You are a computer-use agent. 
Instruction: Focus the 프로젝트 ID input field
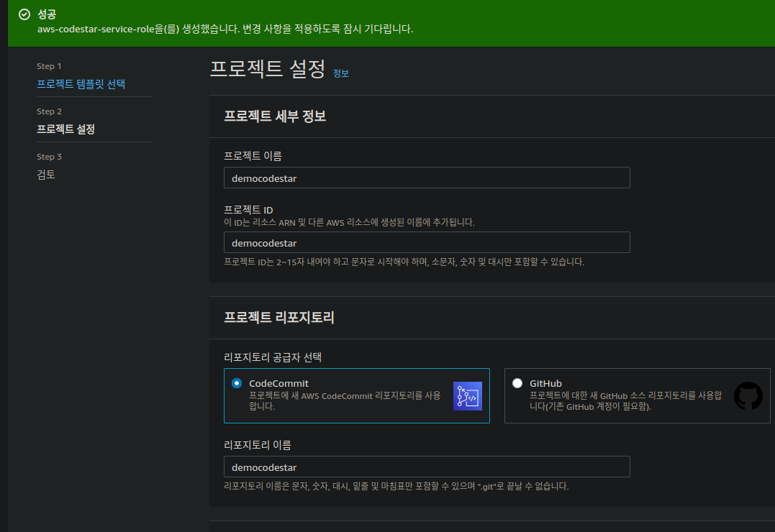coord(427,242)
